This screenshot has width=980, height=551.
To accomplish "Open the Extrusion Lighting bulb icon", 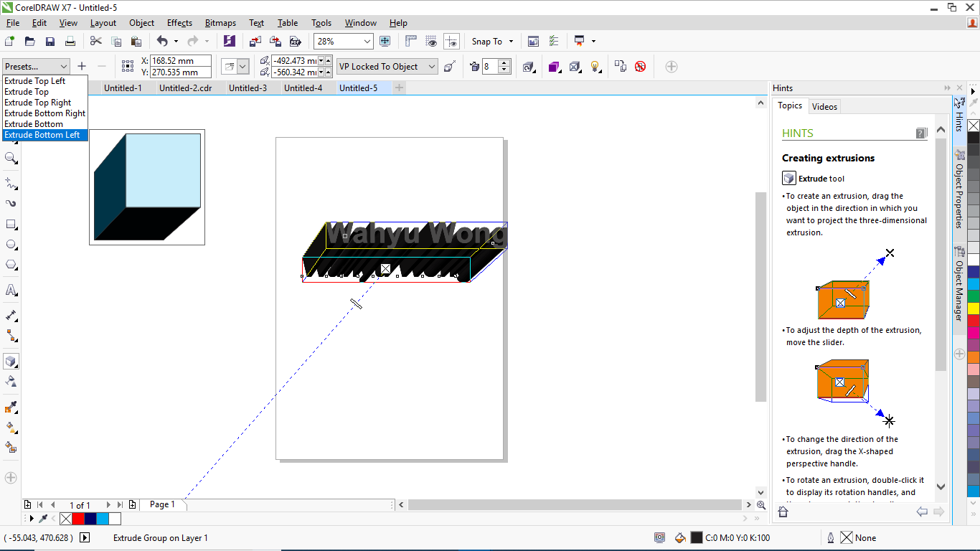I will 593,66.
